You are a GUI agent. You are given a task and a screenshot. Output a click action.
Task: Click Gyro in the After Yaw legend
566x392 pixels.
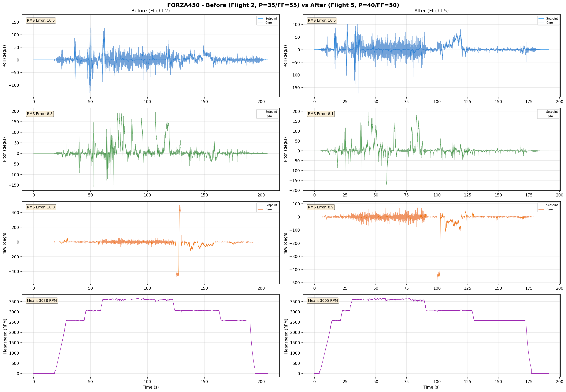pos(549,209)
